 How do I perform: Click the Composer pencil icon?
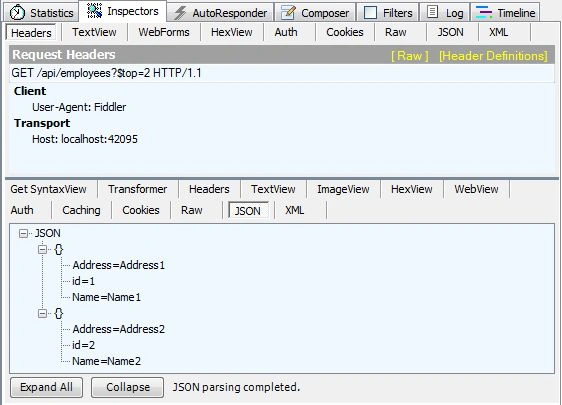click(288, 13)
